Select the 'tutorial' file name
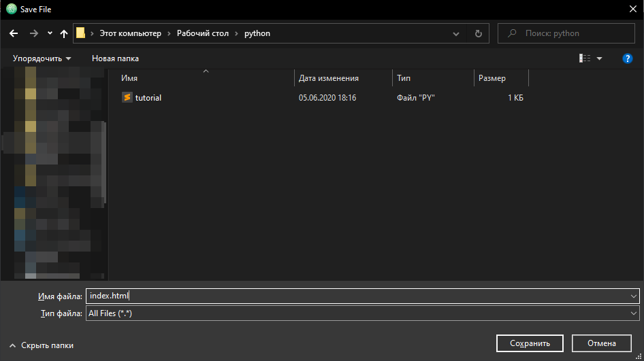The width and height of the screenshot is (644, 361). pyautogui.click(x=148, y=98)
